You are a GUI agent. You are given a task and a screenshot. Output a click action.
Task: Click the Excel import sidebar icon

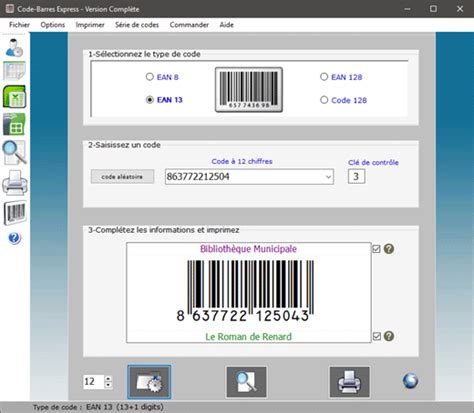[14, 97]
